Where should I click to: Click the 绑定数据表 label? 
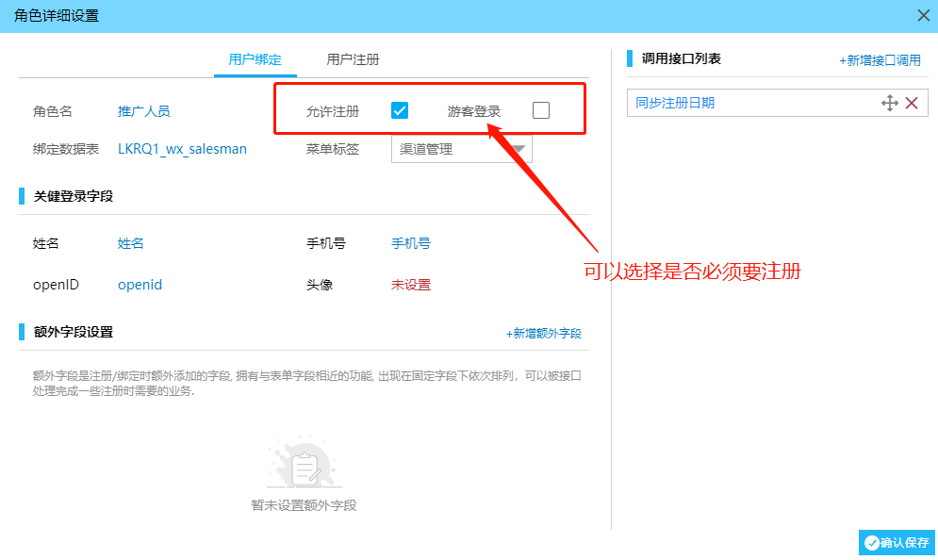point(66,149)
